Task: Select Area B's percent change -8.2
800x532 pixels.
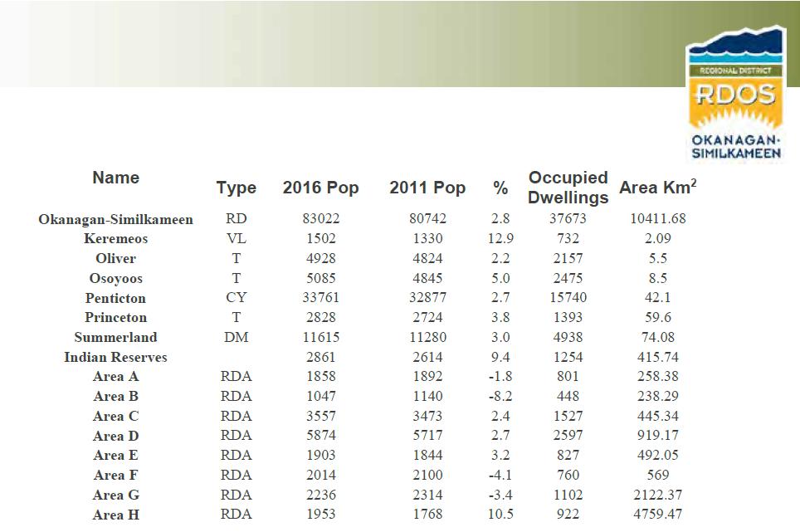Action: click(x=500, y=397)
